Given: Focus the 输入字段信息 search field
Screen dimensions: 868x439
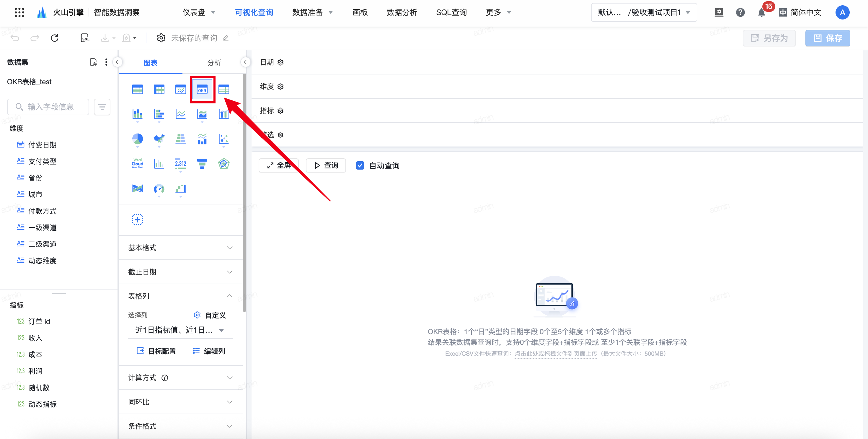Looking at the screenshot, I should [48, 107].
